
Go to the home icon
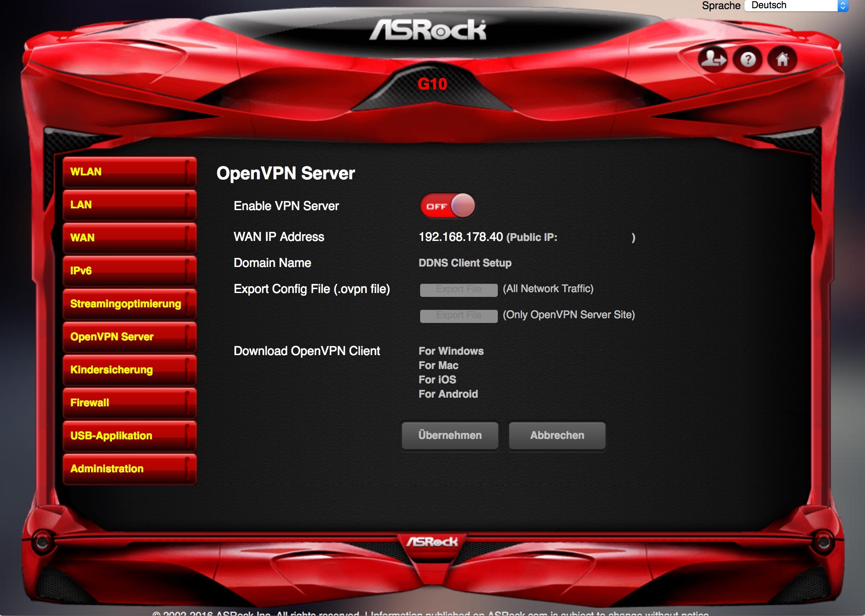[782, 59]
